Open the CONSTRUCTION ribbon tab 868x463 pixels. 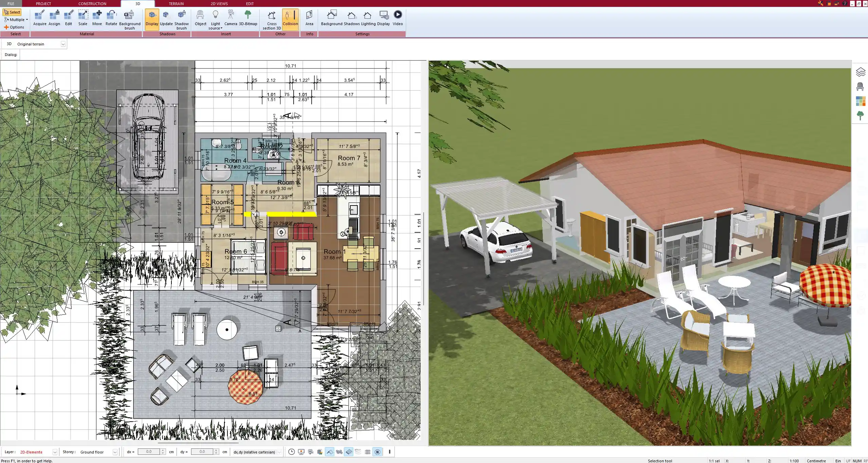(x=92, y=3)
